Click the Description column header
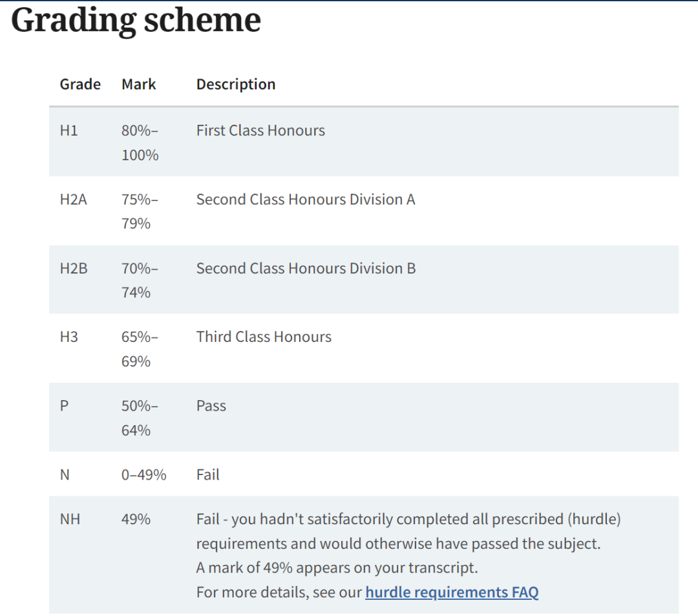The image size is (698, 616). pos(236,85)
